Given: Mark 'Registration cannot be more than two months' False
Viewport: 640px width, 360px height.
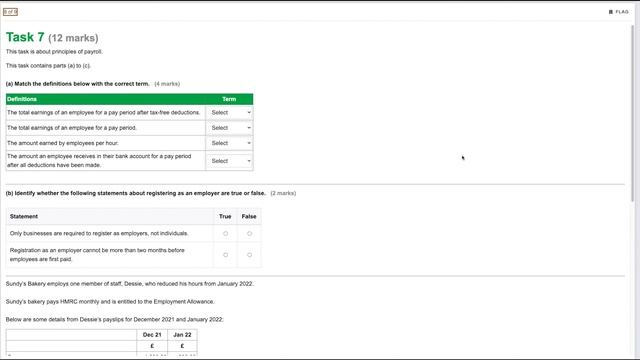Looking at the screenshot, I should pos(249,255).
